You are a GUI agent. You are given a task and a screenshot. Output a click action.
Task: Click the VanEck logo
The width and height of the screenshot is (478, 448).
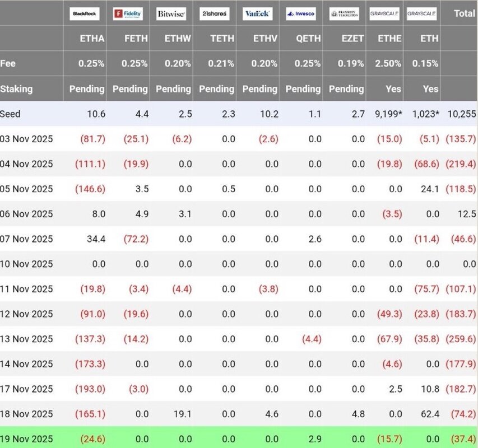pyautogui.click(x=258, y=13)
